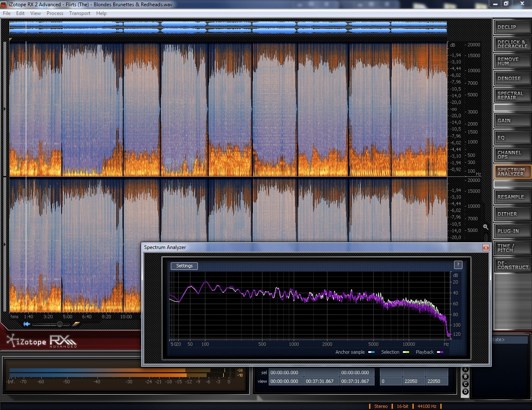Image resolution: width=532 pixels, height=410 pixels.
Task: Select history state button B
Action: coord(465,377)
